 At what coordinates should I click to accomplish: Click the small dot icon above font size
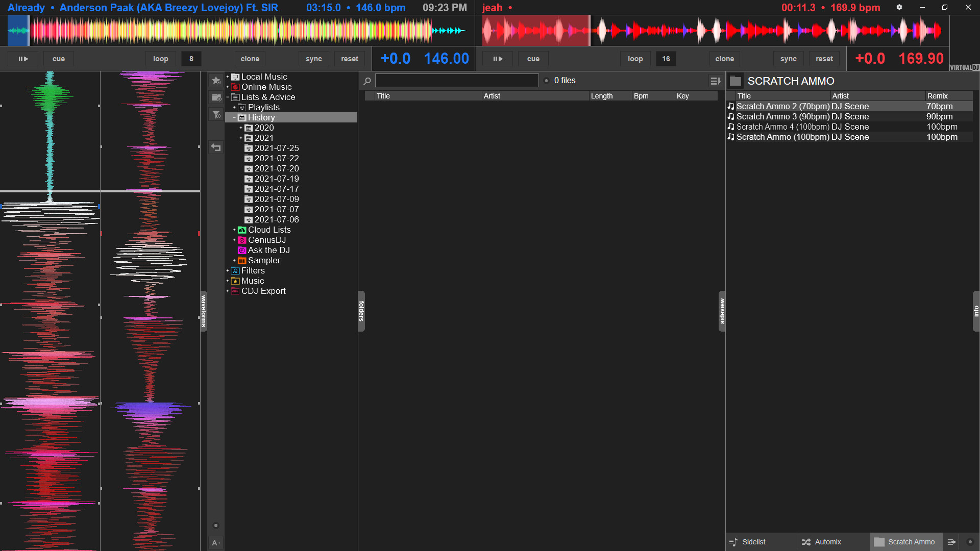[x=216, y=525]
